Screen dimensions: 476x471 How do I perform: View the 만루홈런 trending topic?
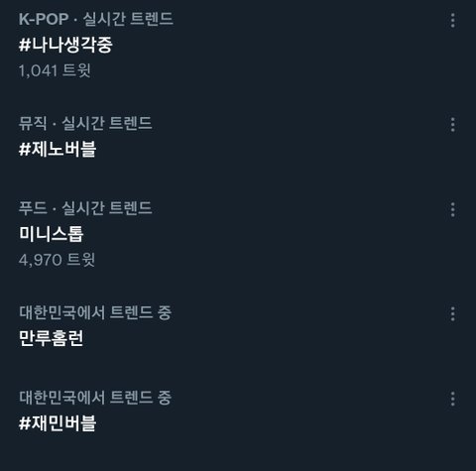click(52, 338)
